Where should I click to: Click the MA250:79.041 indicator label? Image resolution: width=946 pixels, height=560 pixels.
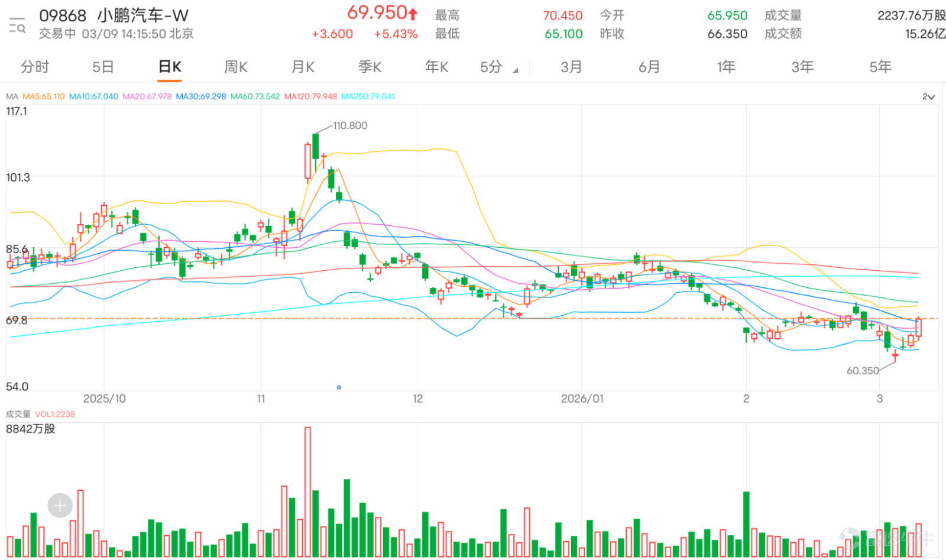368,96
